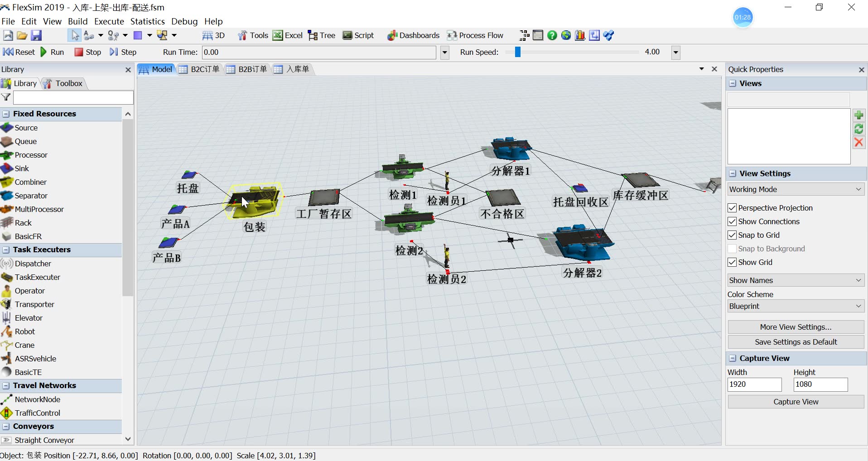Disable Show Connections checkbox
Screen dimensions: 868x461
(x=732, y=221)
